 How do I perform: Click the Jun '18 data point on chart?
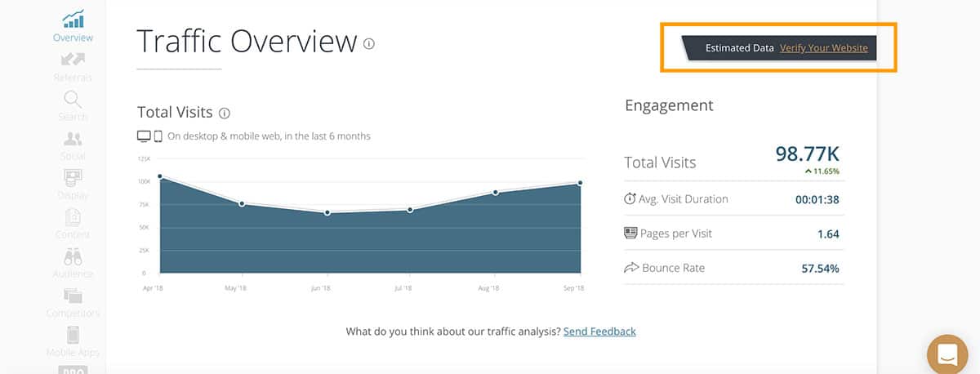[327, 212]
